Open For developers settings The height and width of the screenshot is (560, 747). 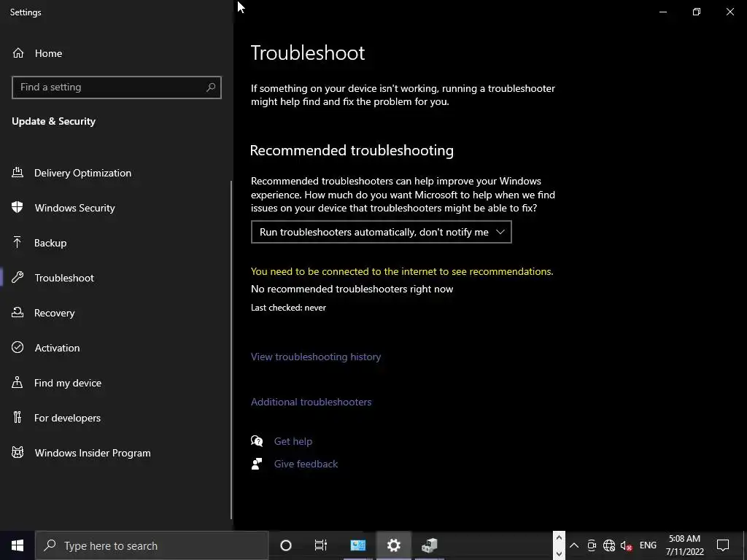coord(115,418)
